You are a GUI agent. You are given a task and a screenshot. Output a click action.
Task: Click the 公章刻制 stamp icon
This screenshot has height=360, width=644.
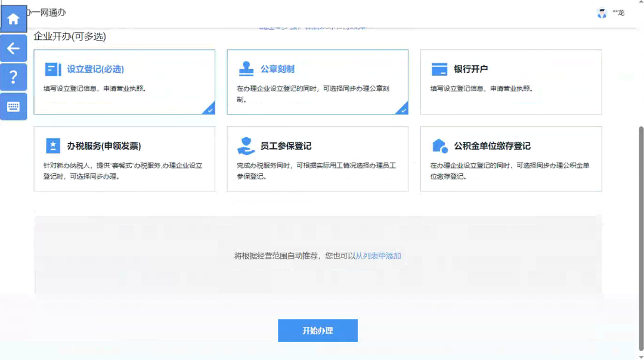pos(246,69)
